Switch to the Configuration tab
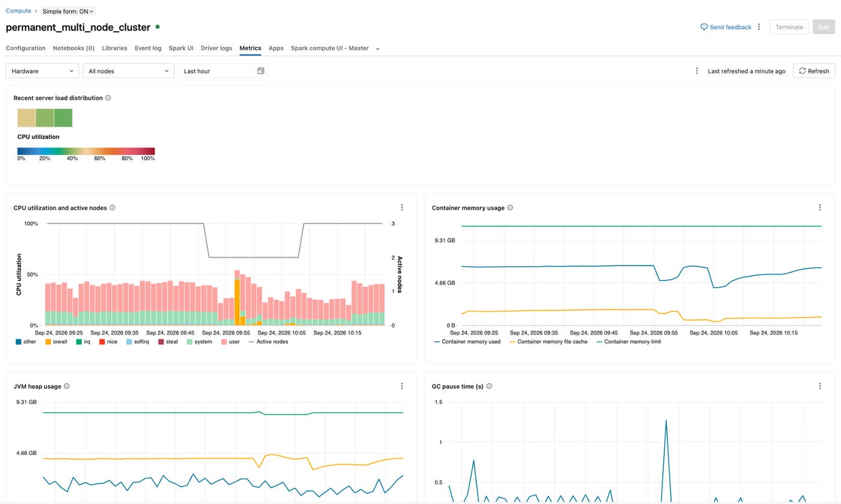The width and height of the screenshot is (841, 504). pyautogui.click(x=26, y=48)
